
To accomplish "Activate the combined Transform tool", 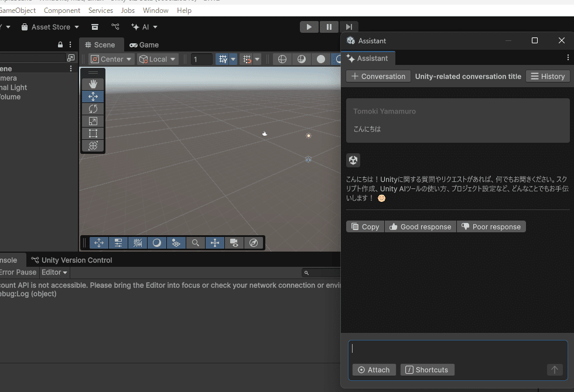I will coord(93,145).
